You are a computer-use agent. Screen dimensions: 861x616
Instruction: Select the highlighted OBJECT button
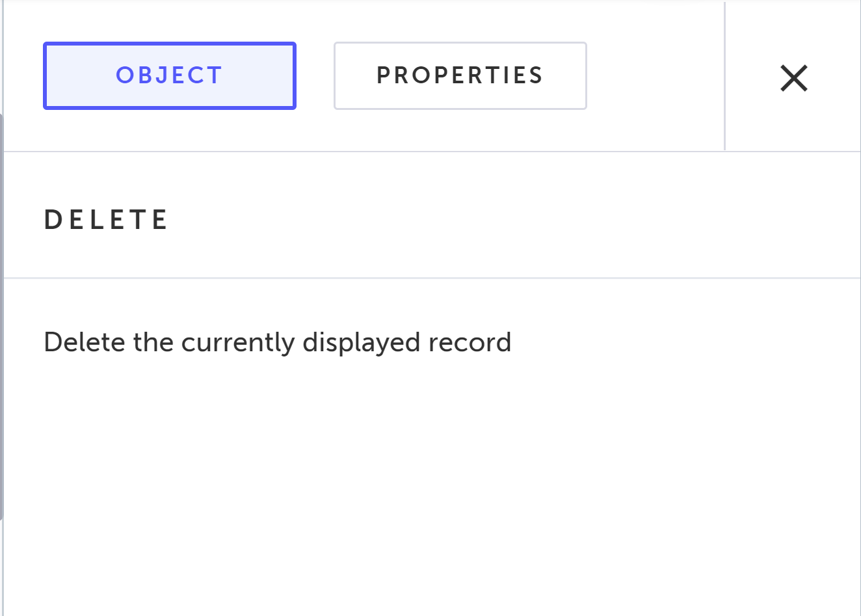pyautogui.click(x=170, y=75)
